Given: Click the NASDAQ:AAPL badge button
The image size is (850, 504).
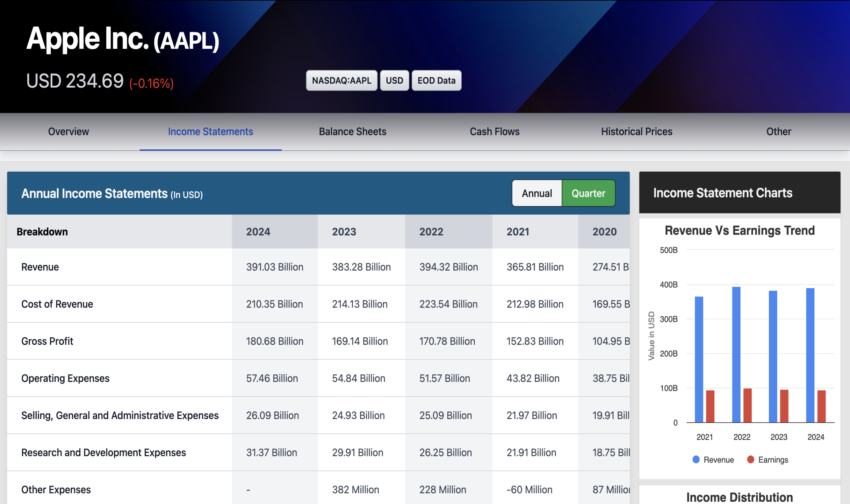Looking at the screenshot, I should [x=341, y=80].
